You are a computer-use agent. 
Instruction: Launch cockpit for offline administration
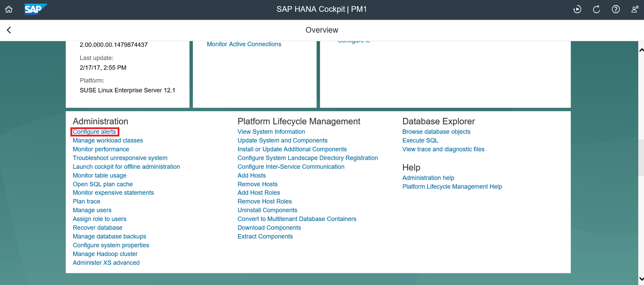point(127,167)
